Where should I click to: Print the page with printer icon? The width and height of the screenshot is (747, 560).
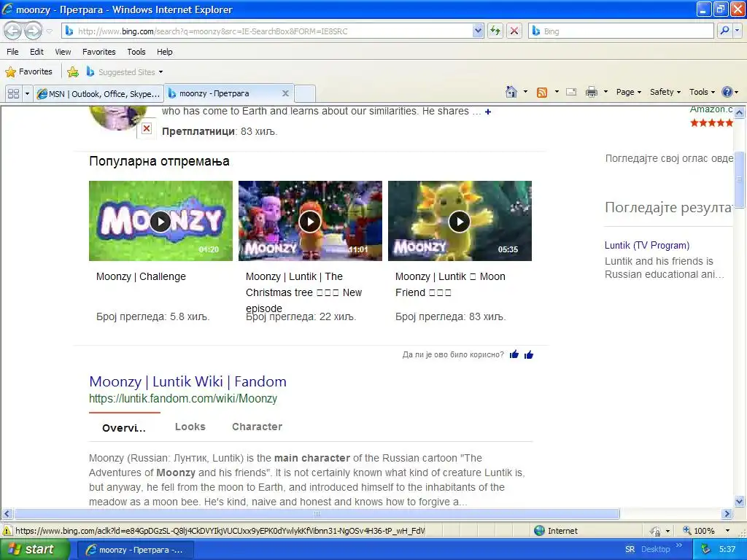pyautogui.click(x=591, y=92)
